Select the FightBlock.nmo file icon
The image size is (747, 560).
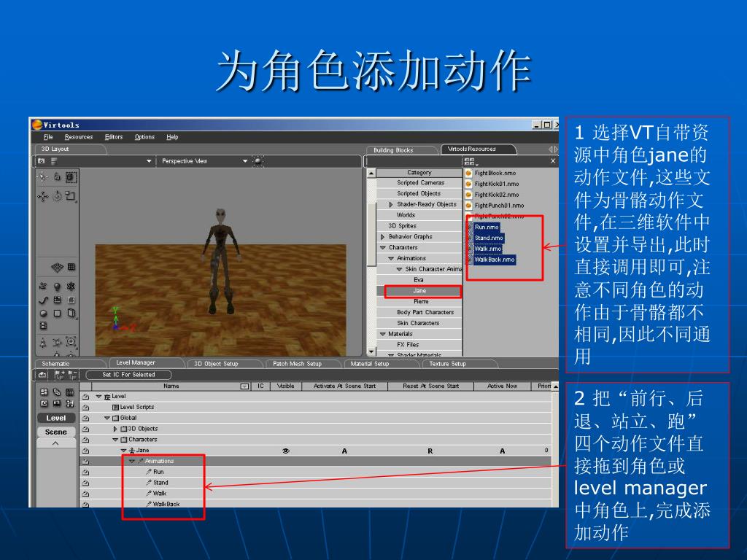[469, 173]
